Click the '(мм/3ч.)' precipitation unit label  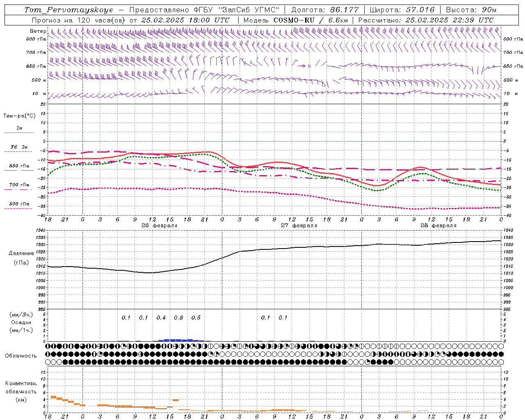[x=21, y=315]
